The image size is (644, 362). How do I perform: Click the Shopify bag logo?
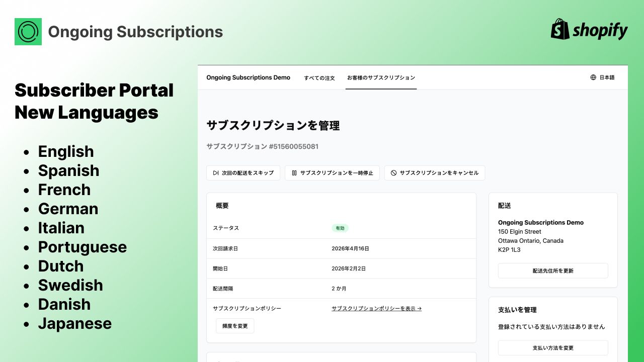coord(560,29)
